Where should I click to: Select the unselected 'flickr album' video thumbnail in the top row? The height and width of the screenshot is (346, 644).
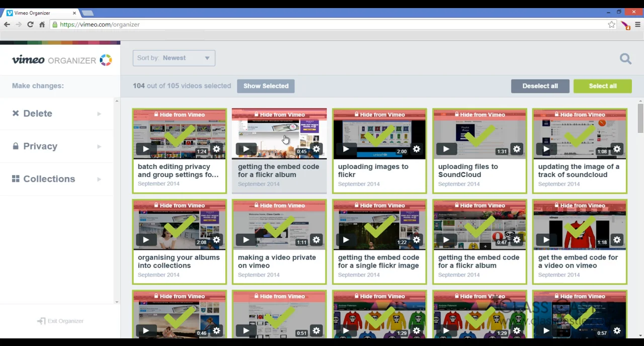pos(279,133)
